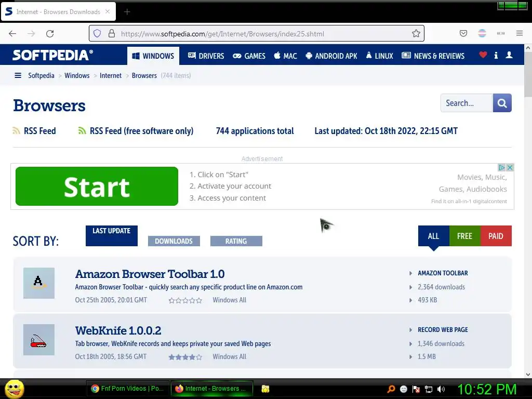
Task: Click the search magnifier button
Action: click(x=502, y=103)
